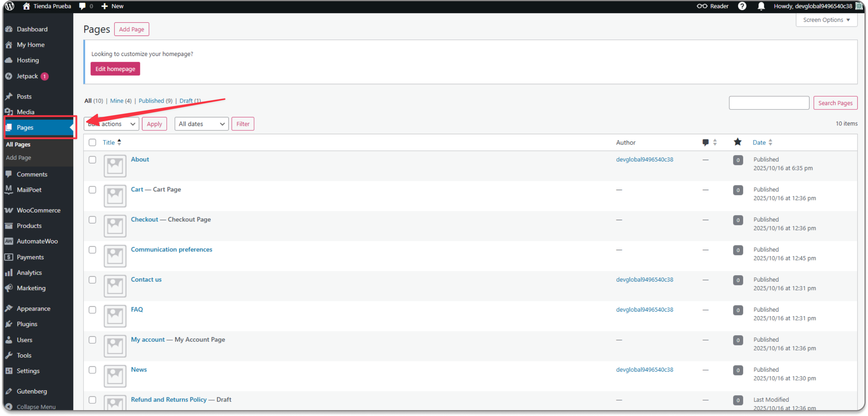Viewport: 868px width, 416px height.
Task: Click the MailPoet M icon
Action: (9, 189)
